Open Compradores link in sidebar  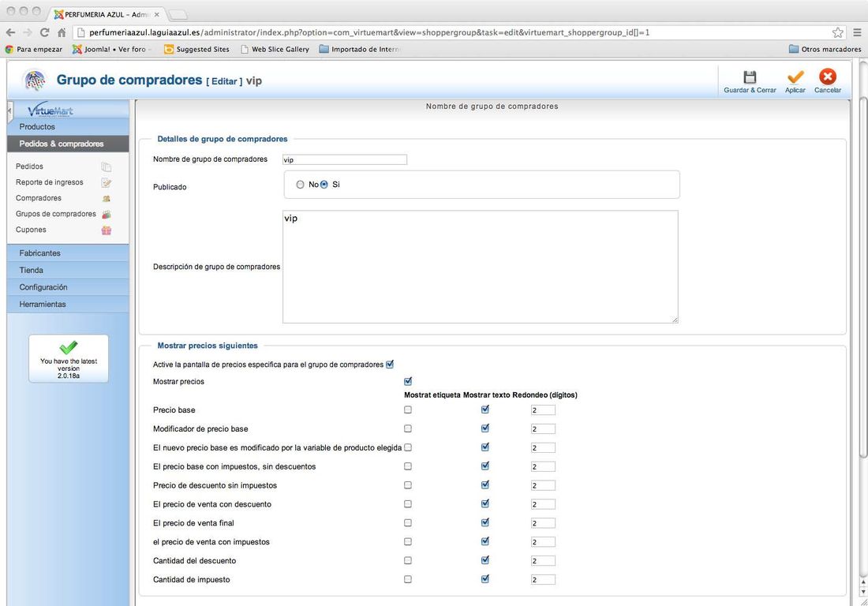tap(38, 198)
